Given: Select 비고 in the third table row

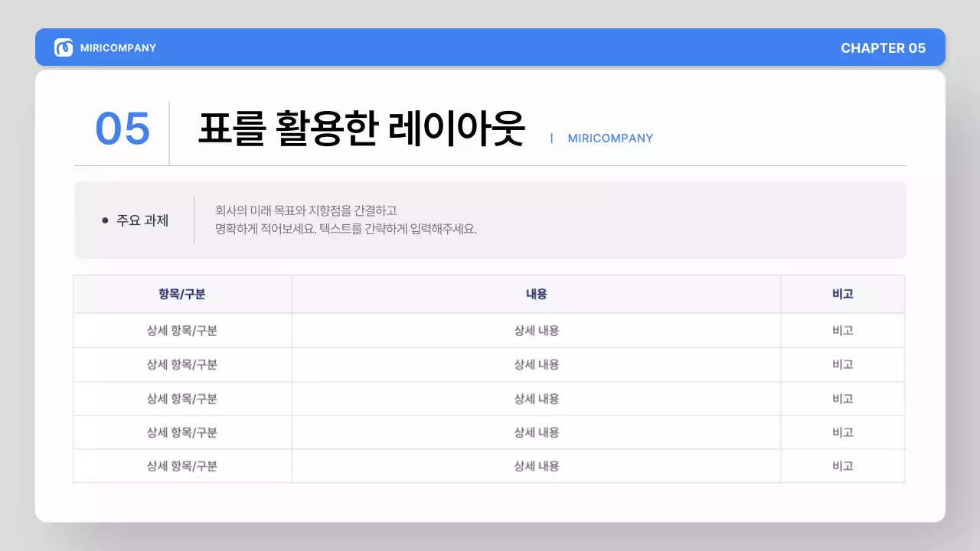Looking at the screenshot, I should [x=843, y=398].
